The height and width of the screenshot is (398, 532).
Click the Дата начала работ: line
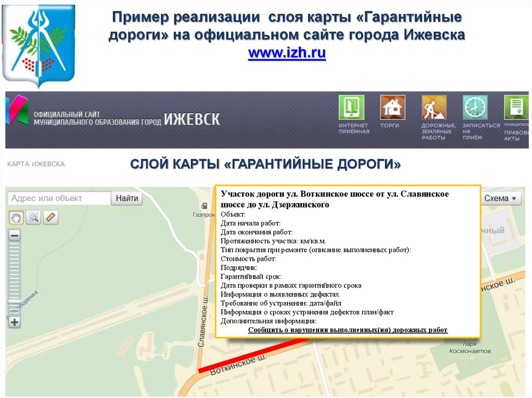pyautogui.click(x=250, y=224)
